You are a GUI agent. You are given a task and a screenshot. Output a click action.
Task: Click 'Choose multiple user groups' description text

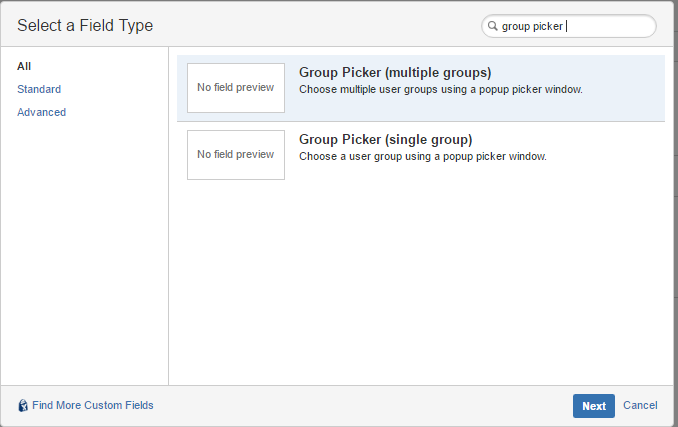coord(441,89)
